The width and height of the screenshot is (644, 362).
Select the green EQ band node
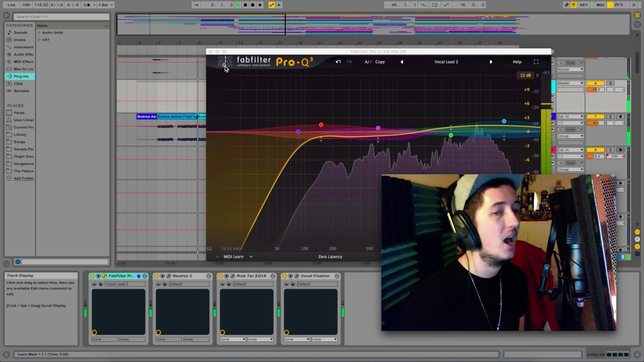click(x=451, y=135)
